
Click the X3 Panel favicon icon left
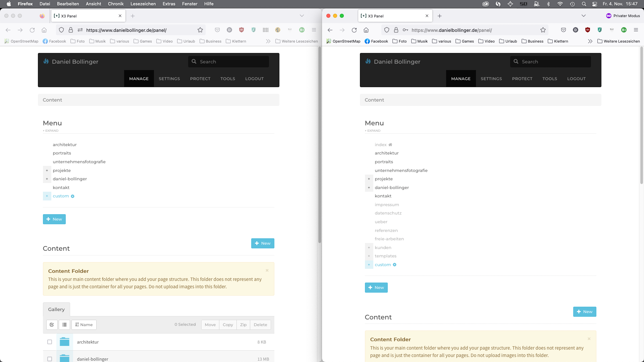tap(57, 16)
